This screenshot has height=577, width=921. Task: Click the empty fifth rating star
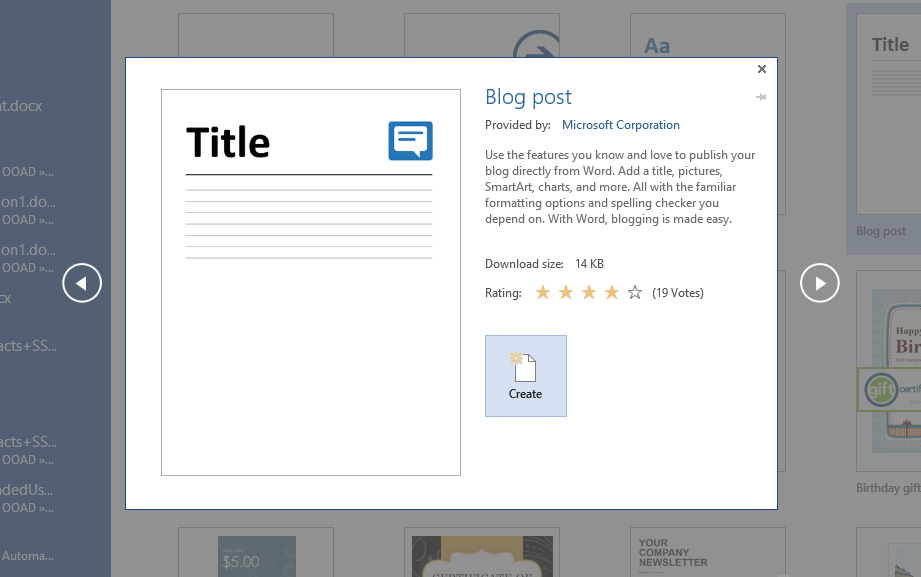635,293
